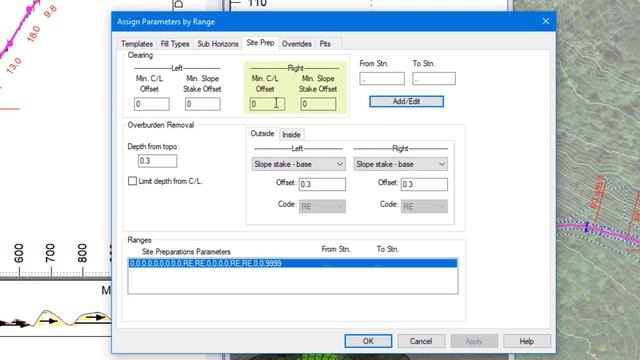Click the Help button
The image size is (640, 360).
click(x=527, y=341)
